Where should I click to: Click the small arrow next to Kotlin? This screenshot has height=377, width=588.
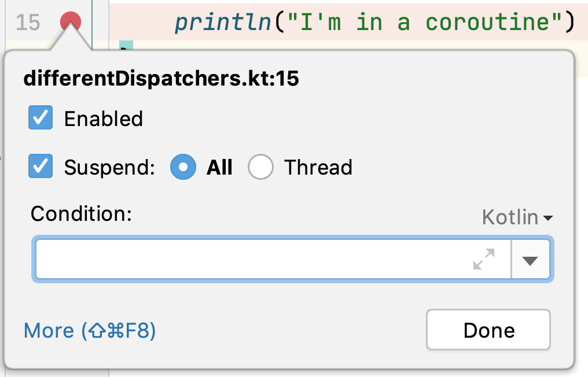point(548,218)
